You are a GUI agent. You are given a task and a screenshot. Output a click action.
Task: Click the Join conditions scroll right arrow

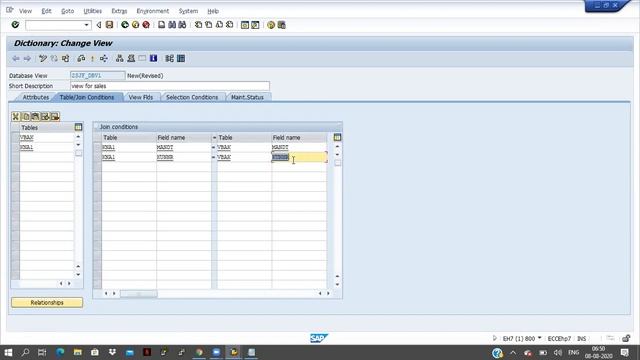tap(328, 293)
